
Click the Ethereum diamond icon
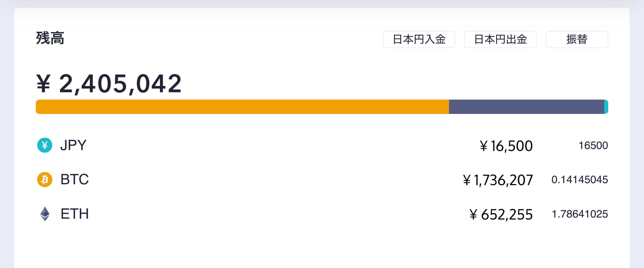pyautogui.click(x=45, y=214)
